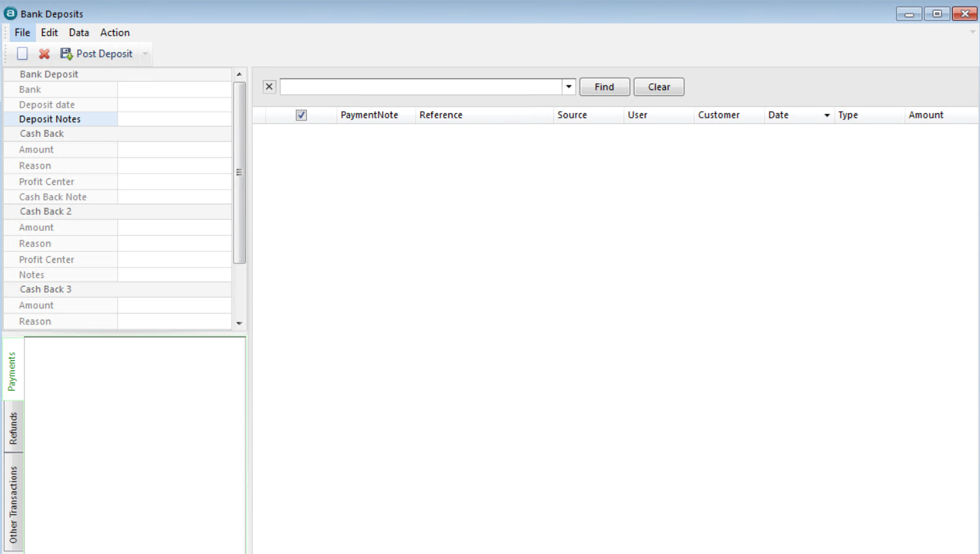Screen dimensions: 980x554
Task: Toggle the select-all checkbox in grid header
Action: click(x=301, y=115)
